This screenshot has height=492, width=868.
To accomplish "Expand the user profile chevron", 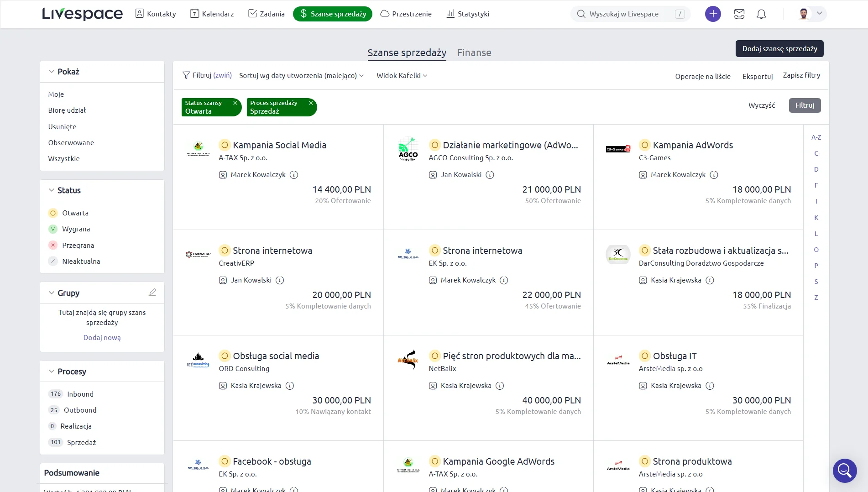I will click(x=820, y=14).
